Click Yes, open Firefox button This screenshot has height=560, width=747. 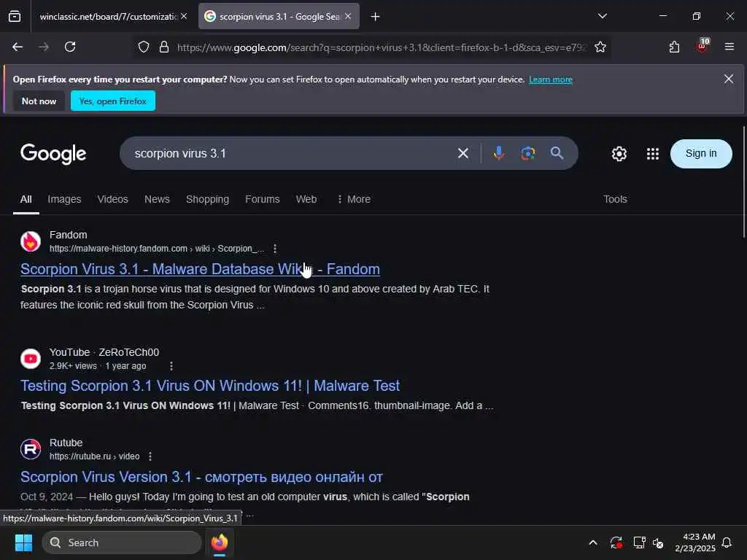(x=113, y=101)
